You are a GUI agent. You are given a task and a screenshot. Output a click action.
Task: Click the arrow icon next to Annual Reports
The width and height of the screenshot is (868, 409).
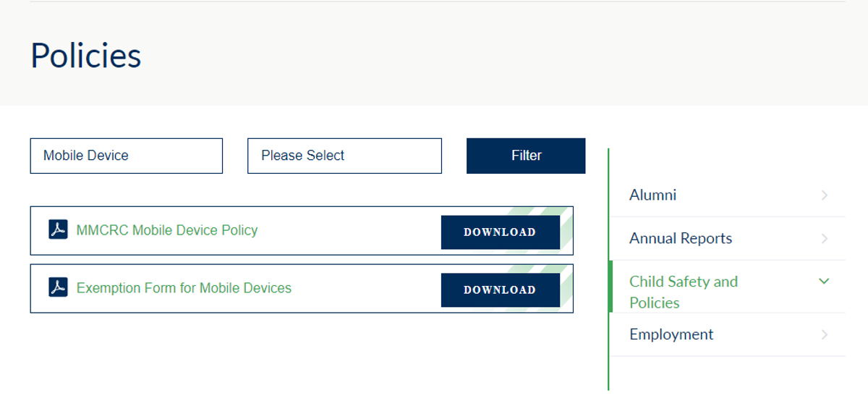(x=825, y=239)
